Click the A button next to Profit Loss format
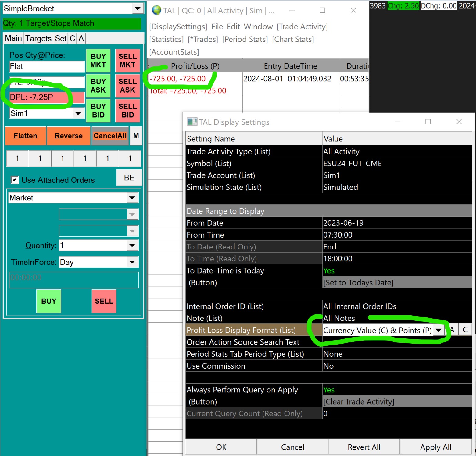 click(x=452, y=330)
